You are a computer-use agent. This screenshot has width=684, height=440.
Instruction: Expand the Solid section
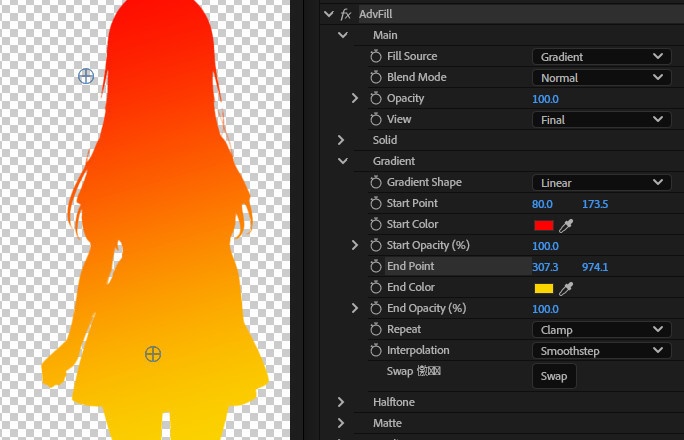[341, 140]
